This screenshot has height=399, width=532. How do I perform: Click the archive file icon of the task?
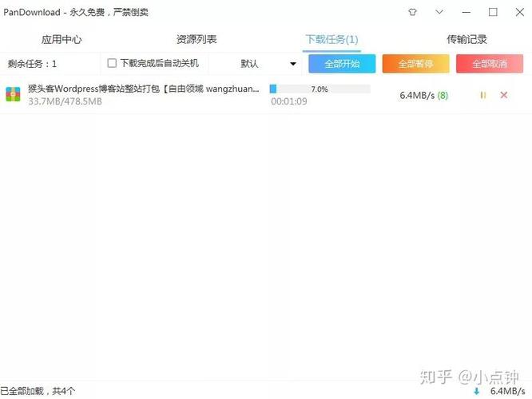(x=14, y=95)
